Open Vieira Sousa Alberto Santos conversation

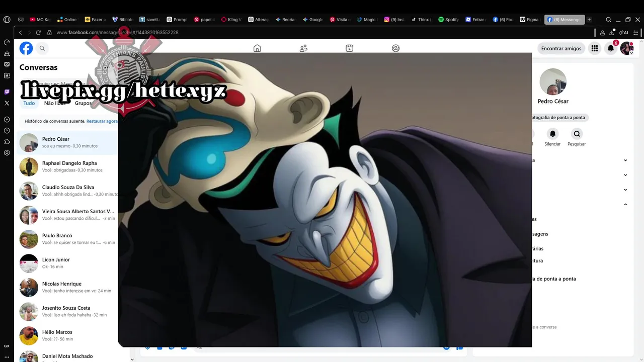pyautogui.click(x=68, y=215)
